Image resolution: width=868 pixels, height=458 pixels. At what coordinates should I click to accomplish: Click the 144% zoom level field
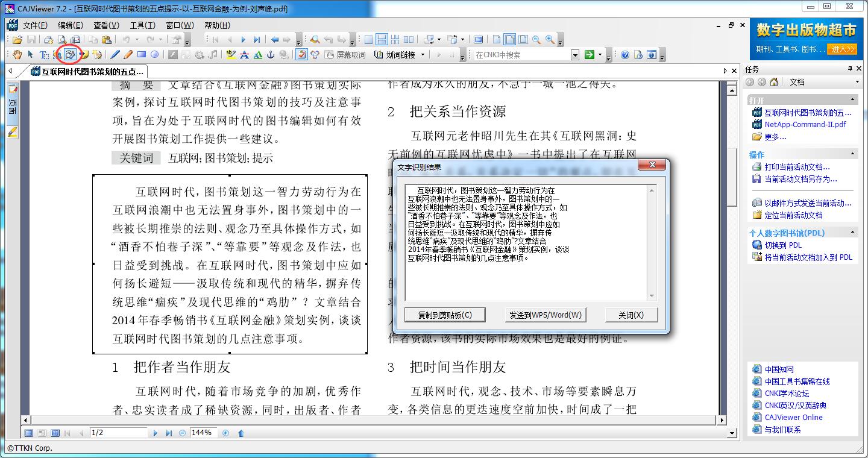[x=204, y=433]
